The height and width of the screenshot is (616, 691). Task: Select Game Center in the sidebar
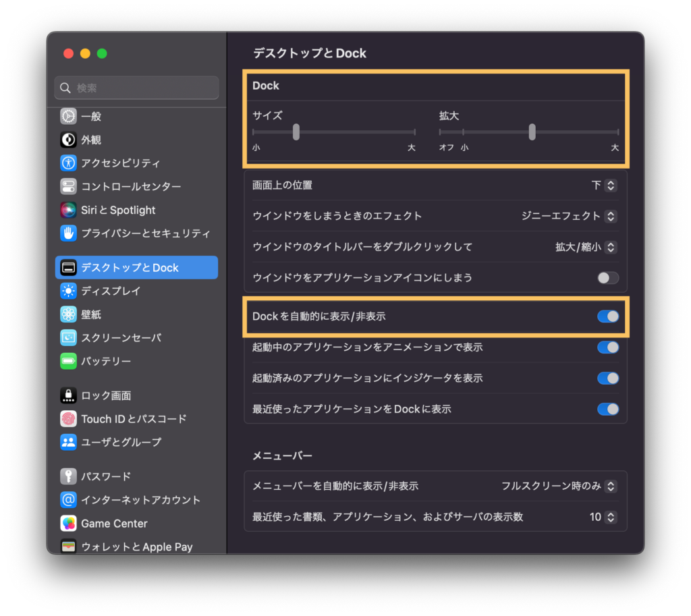136,523
